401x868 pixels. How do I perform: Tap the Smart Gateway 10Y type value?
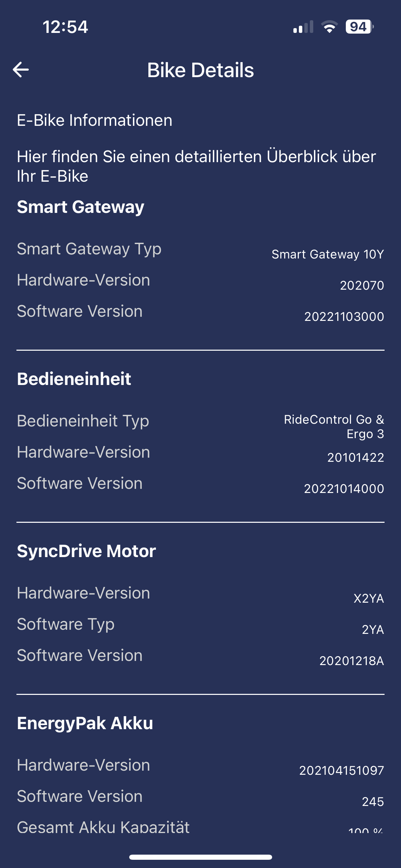point(328,254)
